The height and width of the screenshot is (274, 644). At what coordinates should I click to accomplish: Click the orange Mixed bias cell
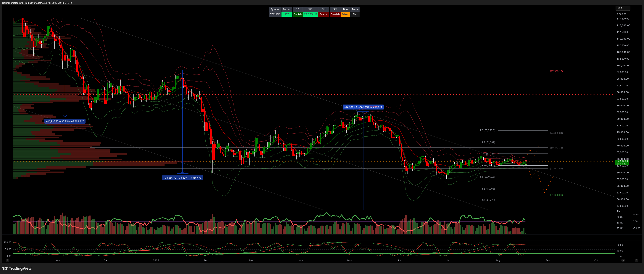pos(345,14)
